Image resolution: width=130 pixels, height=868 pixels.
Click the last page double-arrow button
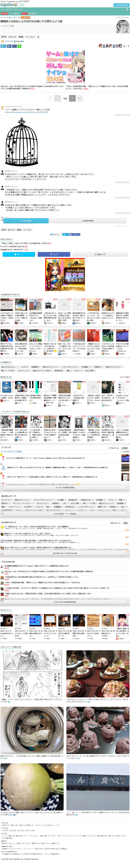(80, 98)
